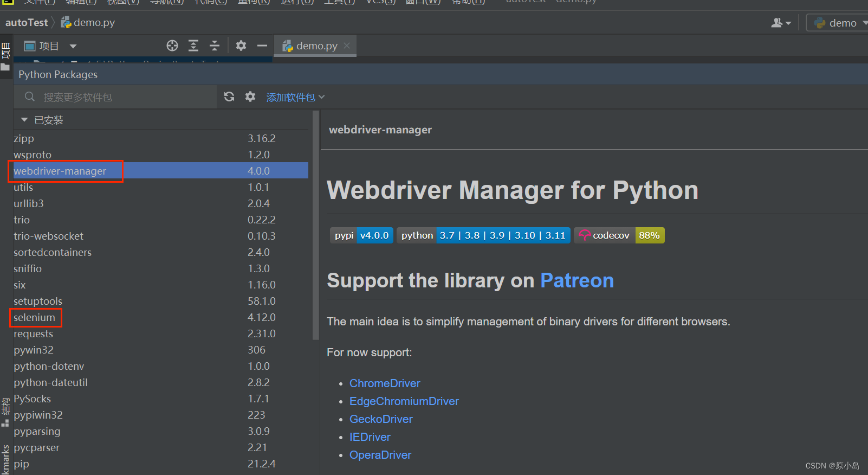The width and height of the screenshot is (868, 475).
Task: Select the requests package row
Action: [161, 333]
